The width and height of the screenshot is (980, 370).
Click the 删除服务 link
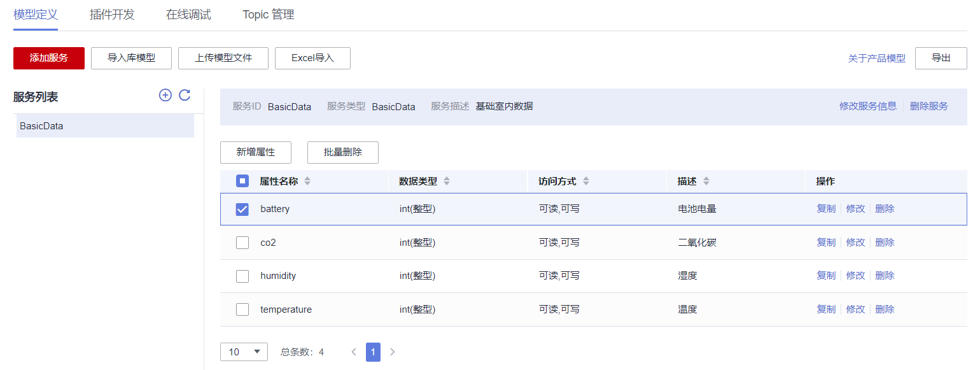point(929,106)
